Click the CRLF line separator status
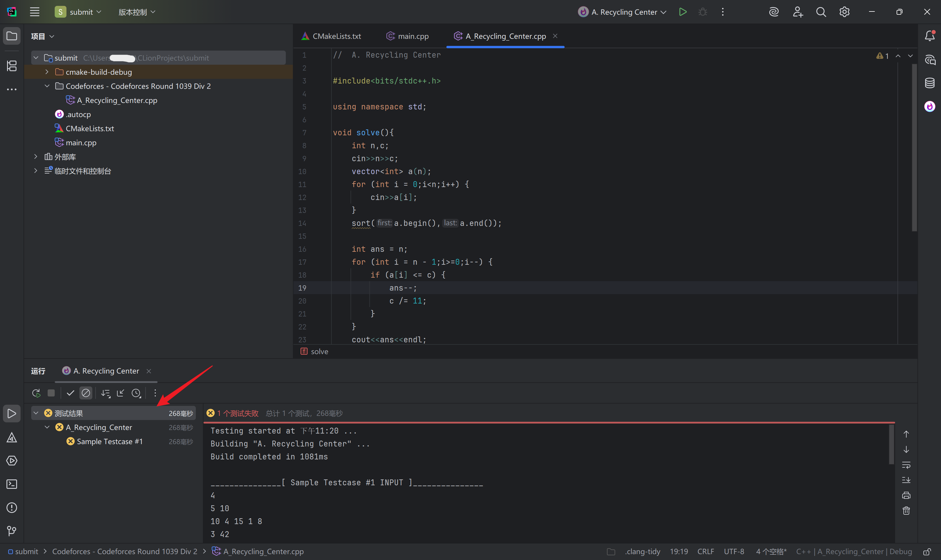 (x=705, y=551)
